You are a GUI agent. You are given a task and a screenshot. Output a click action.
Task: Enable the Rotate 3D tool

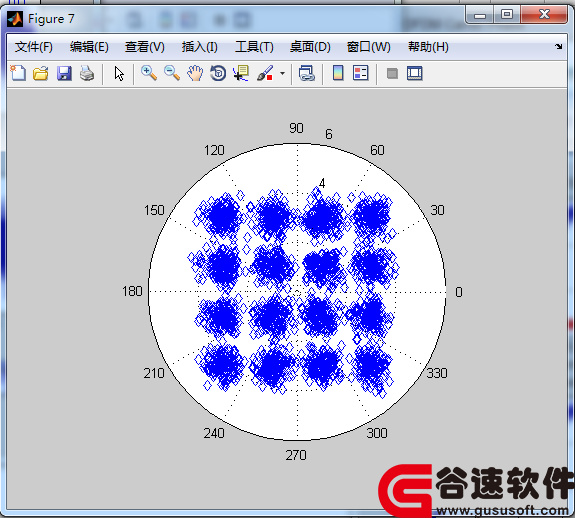(218, 73)
